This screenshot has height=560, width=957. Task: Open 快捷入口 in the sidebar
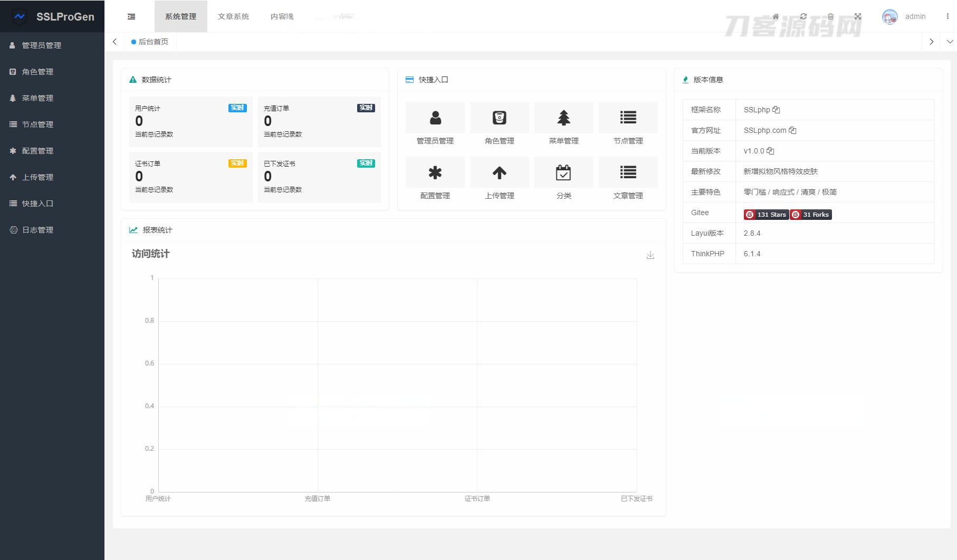[x=52, y=204]
